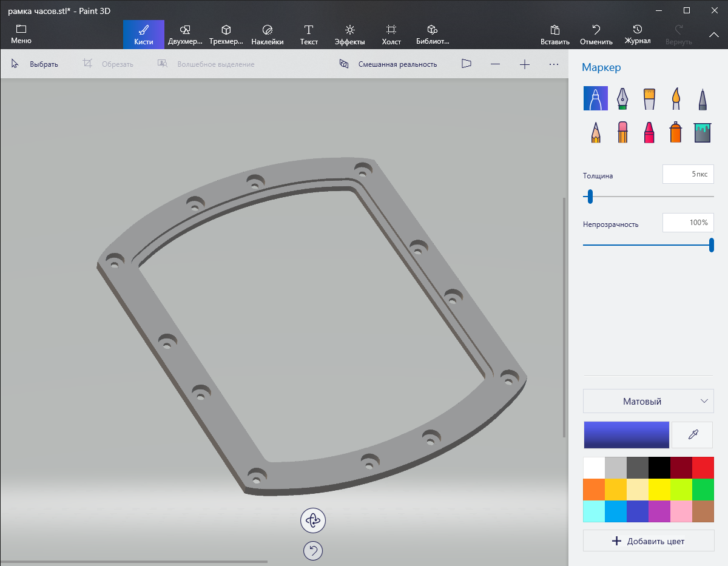Select the Fill bucket tool
Image resolution: width=728 pixels, height=566 pixels.
pos(703,132)
